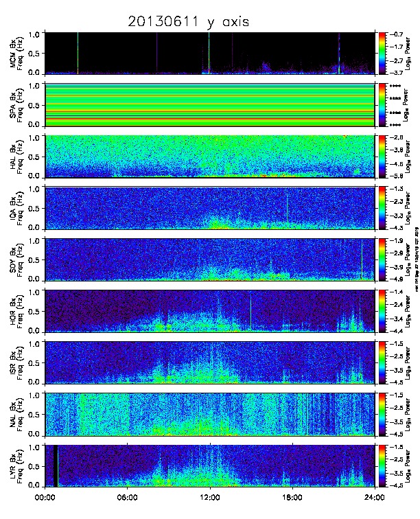
Task: Click "Log10 Power" label beside LYR colorbar
Action: tap(408, 466)
